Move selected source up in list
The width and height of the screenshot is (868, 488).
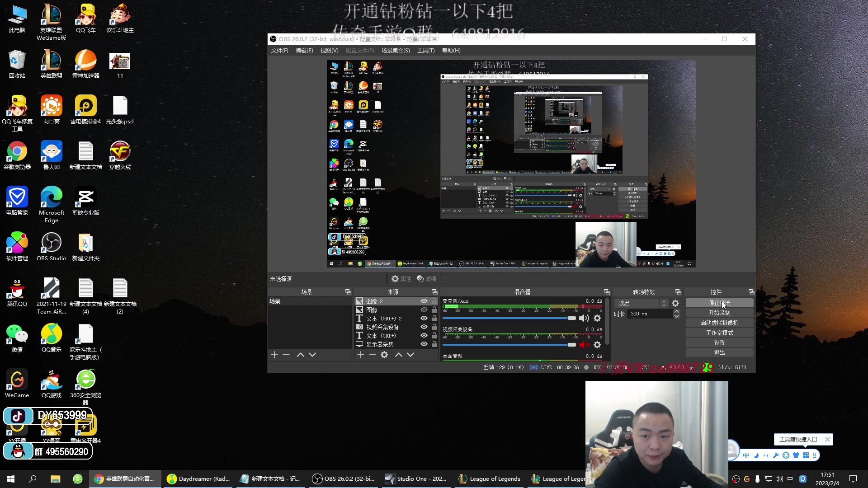[x=398, y=355]
